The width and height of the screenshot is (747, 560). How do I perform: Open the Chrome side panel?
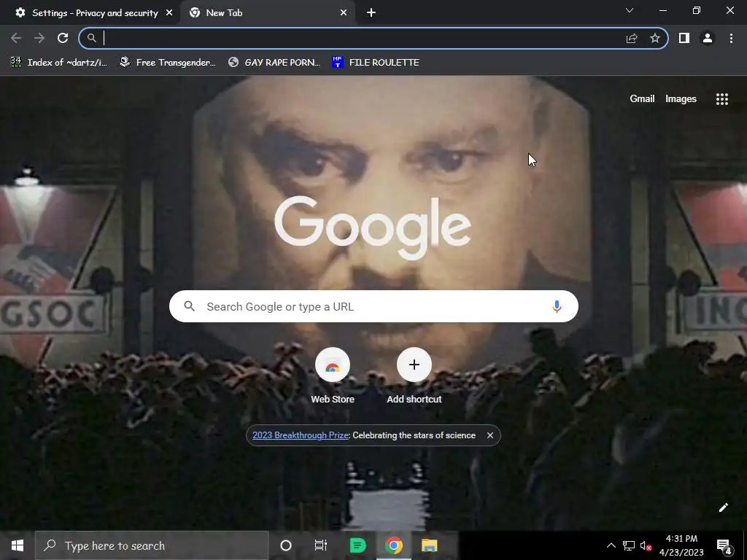tap(684, 38)
